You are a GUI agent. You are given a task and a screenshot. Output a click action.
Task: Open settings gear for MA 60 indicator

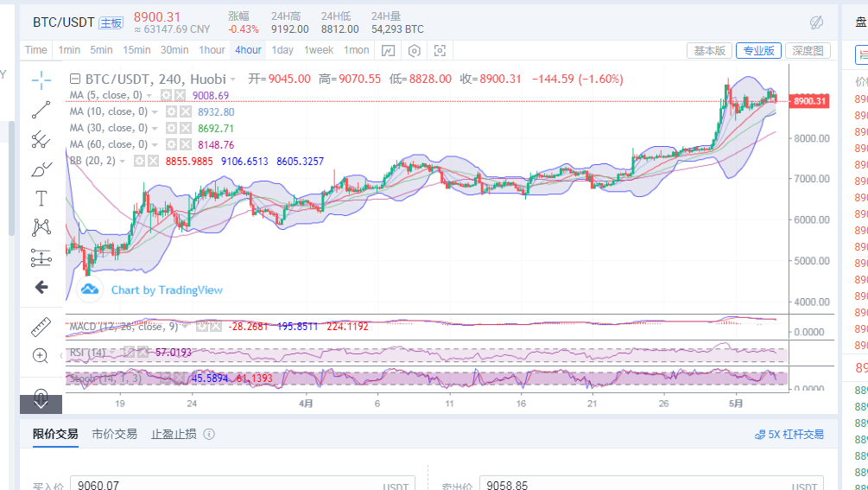click(x=172, y=144)
